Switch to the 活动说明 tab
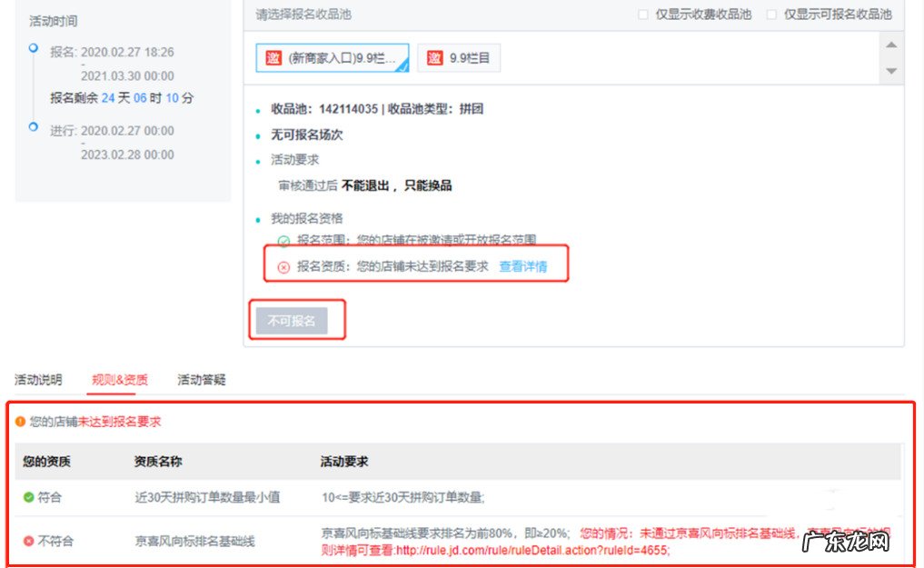The width and height of the screenshot is (924, 568). [37, 380]
